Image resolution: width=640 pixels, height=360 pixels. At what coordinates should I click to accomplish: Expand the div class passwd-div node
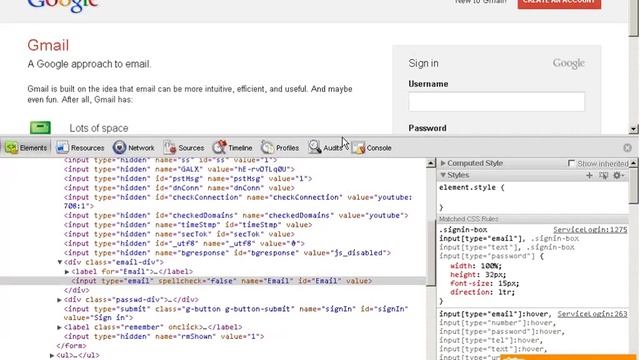(x=60, y=300)
